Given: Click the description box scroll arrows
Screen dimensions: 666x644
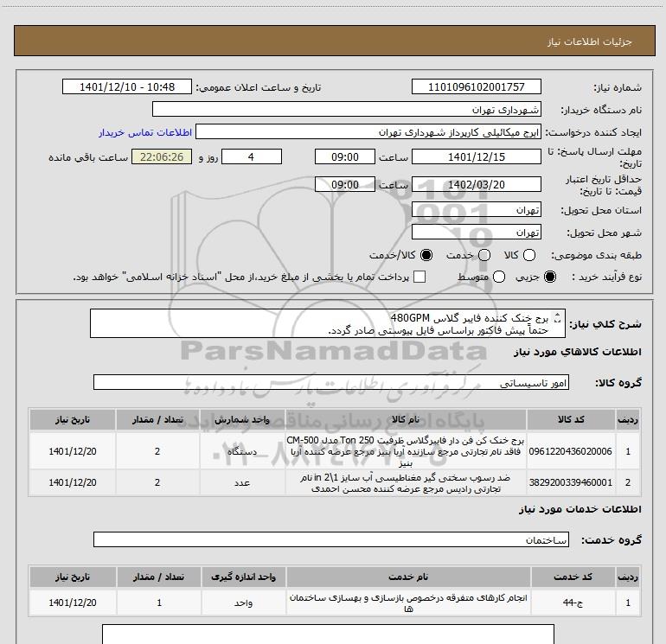Looking at the screenshot, I should pyautogui.click(x=558, y=317).
